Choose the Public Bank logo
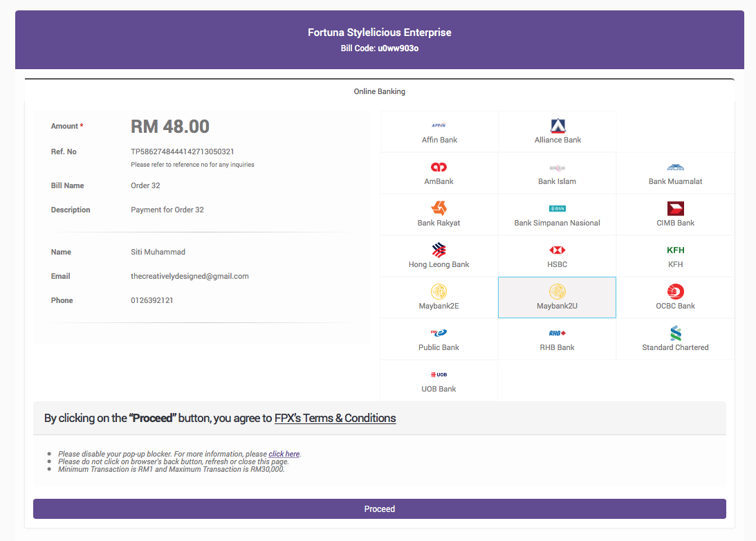This screenshot has height=541, width=756. (x=439, y=333)
